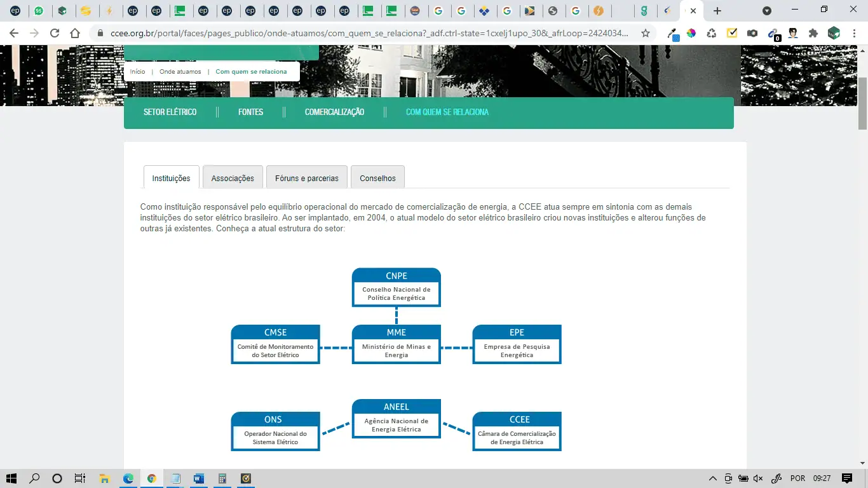
Task: Select the Instituições tab
Action: click(x=171, y=178)
